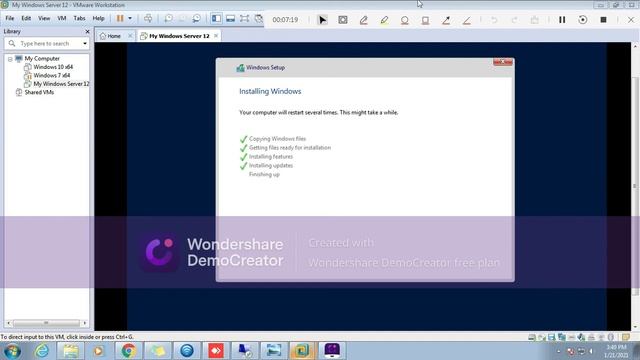The height and width of the screenshot is (360, 640).
Task: Pause the screen recording
Action: (x=562, y=20)
